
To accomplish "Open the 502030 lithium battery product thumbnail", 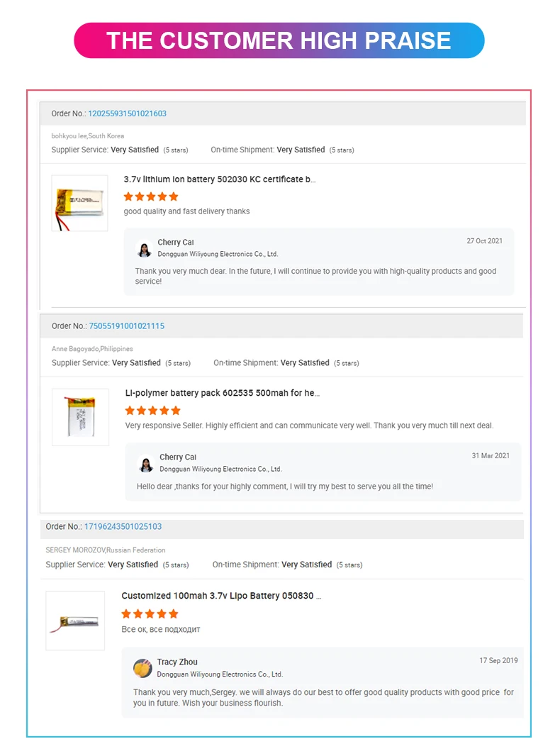I will click(x=79, y=203).
